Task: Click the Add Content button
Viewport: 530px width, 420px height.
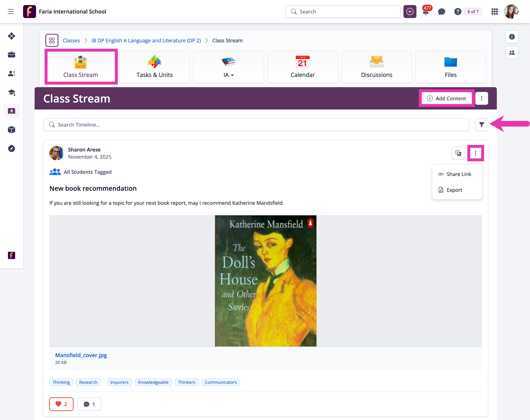Action: 447,99
